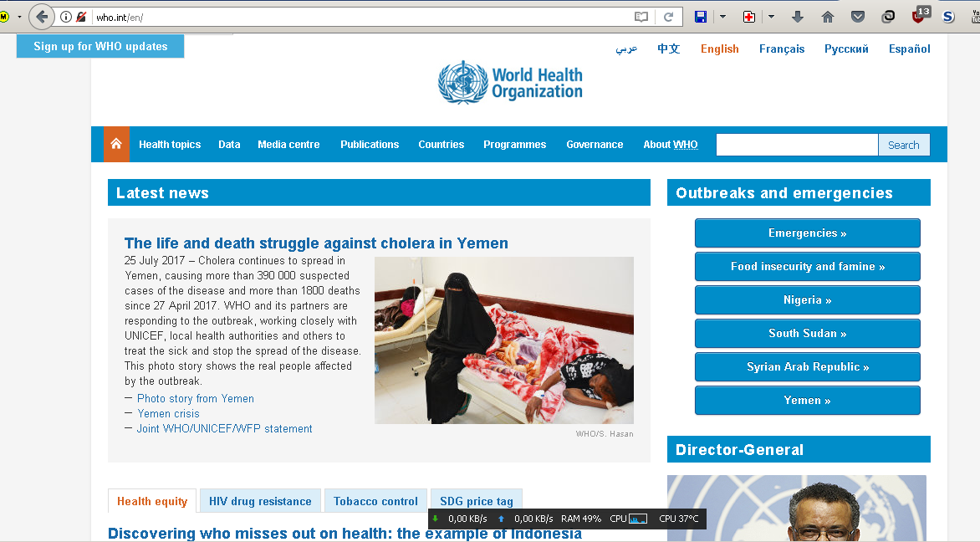Open downloads arrow icon in toolbar

pos(798,17)
